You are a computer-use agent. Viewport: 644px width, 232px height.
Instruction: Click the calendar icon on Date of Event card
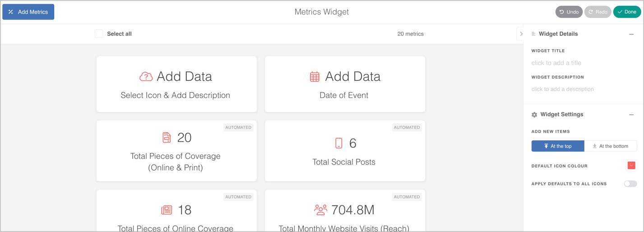click(x=315, y=77)
